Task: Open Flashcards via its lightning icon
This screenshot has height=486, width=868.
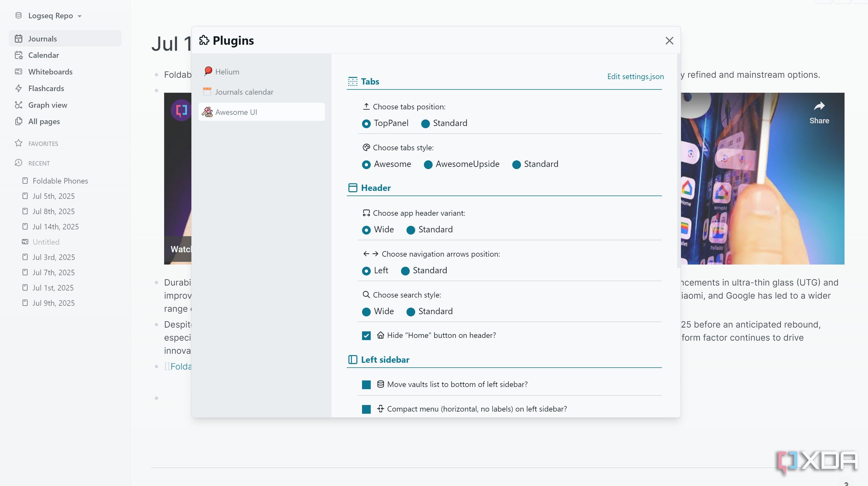Action: click(19, 88)
